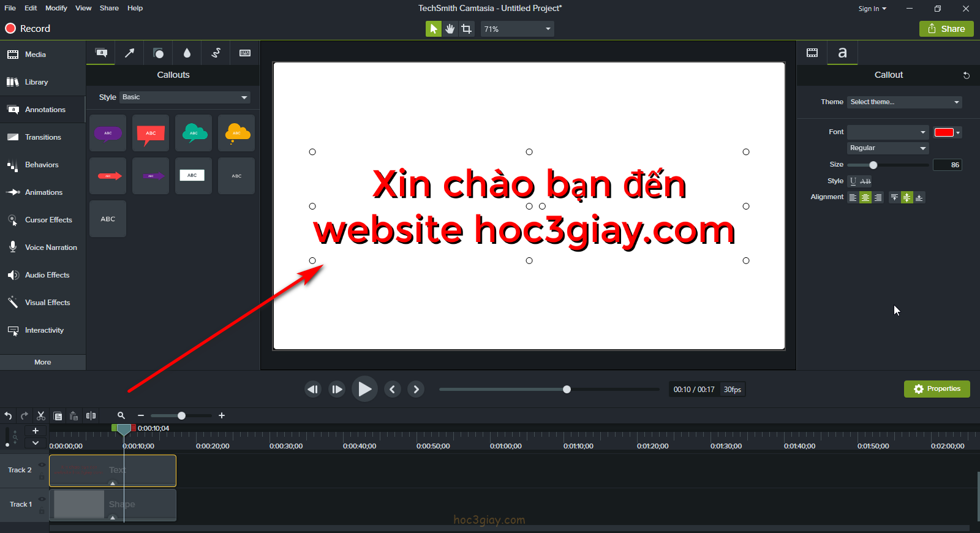Viewport: 980px width, 533px height.
Task: Open the Regular font weight dropdown
Action: (888, 148)
